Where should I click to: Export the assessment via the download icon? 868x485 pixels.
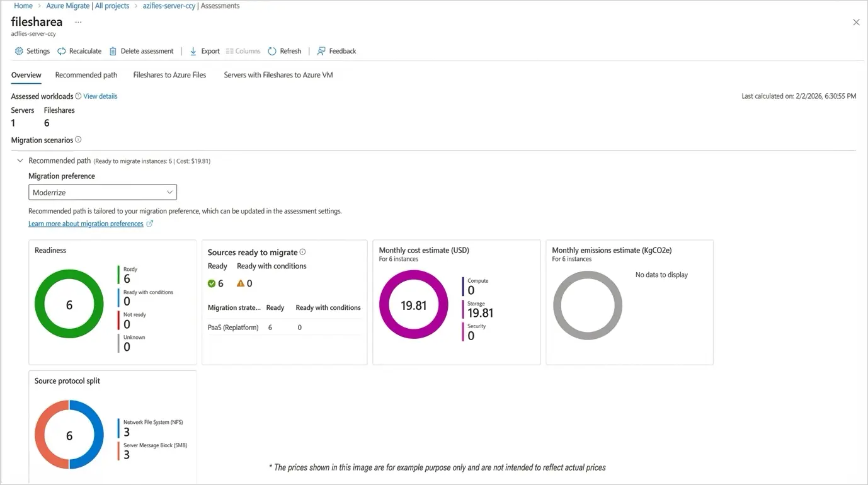tap(193, 51)
